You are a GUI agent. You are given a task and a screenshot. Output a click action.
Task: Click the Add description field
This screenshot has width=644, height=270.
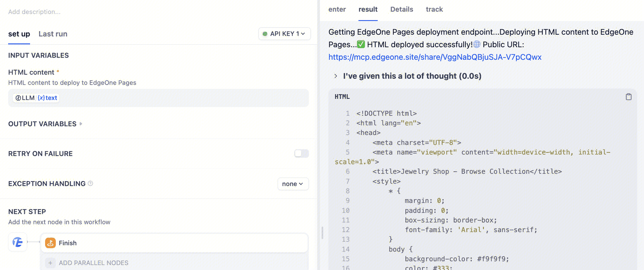pyautogui.click(x=34, y=12)
